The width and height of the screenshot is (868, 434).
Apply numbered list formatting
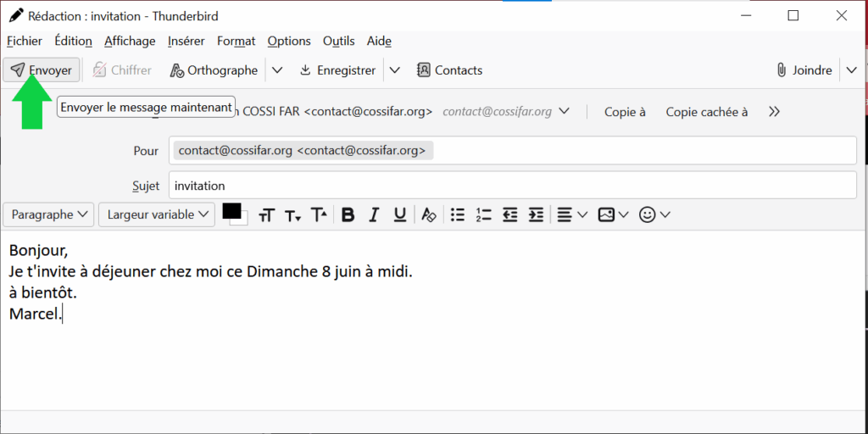click(483, 215)
